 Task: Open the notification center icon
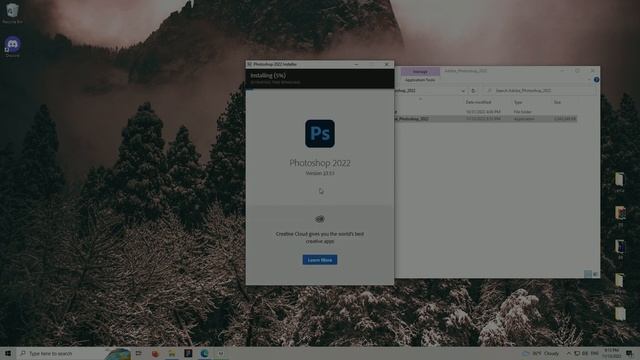tap(629, 353)
